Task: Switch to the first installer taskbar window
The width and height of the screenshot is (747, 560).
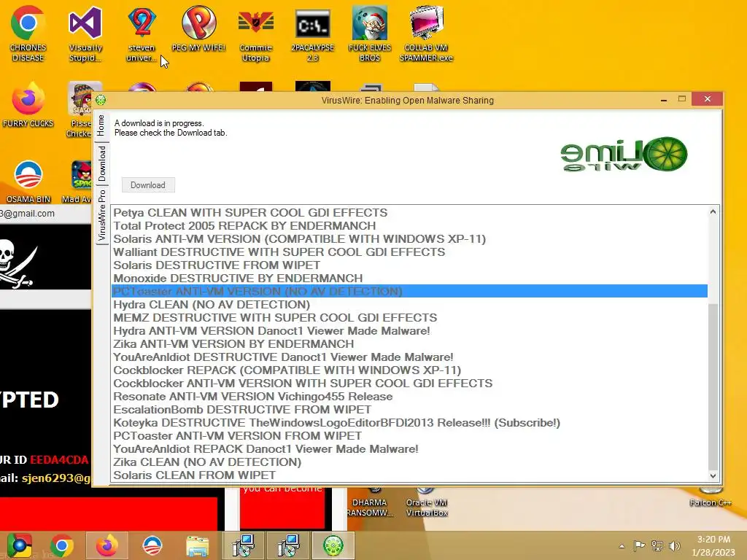Action: coord(243,545)
